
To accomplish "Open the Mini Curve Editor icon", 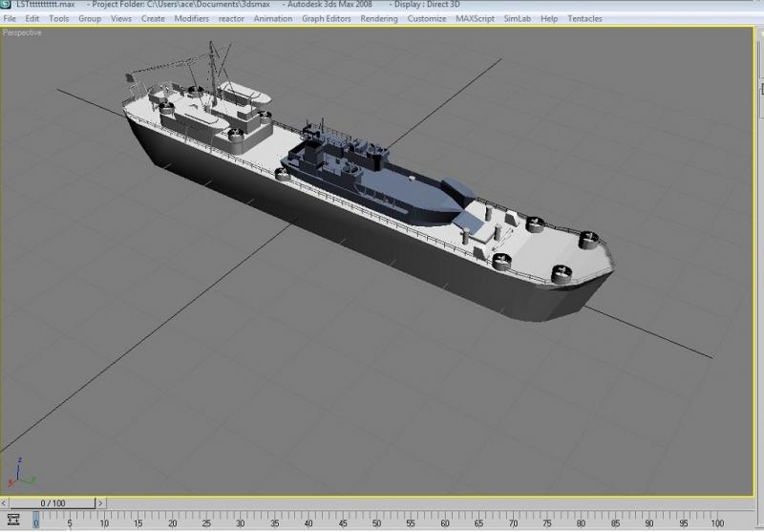I will coord(13,520).
